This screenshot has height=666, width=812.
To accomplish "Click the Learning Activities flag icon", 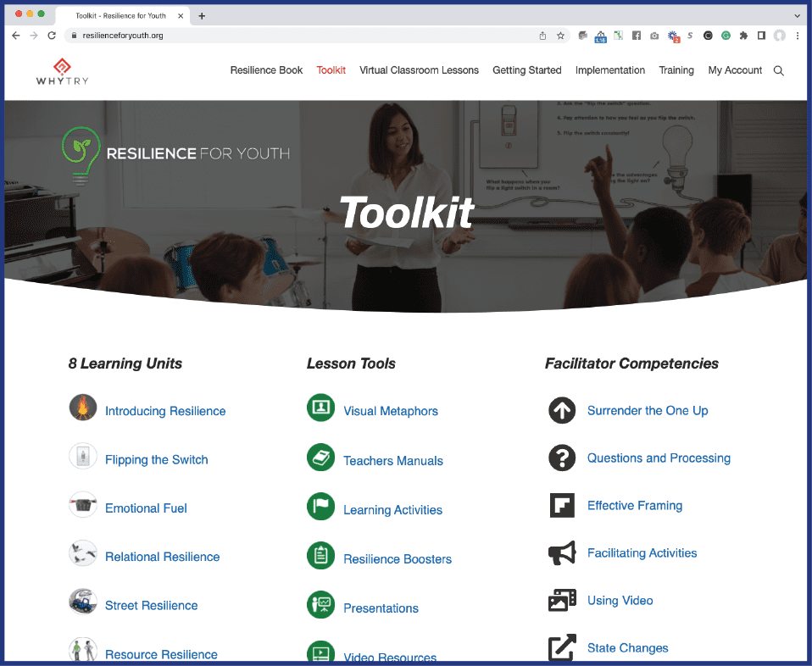I will (x=321, y=507).
